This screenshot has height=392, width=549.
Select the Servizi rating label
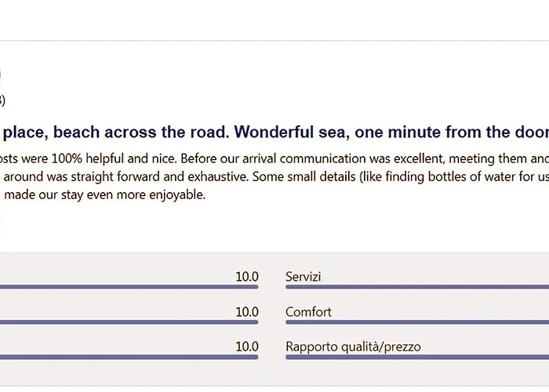(x=304, y=277)
